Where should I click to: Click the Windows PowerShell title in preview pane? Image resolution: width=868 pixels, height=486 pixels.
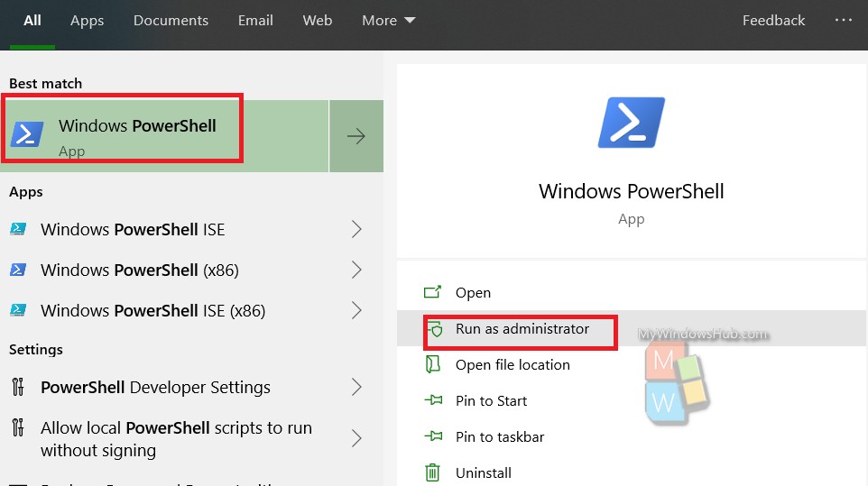pyautogui.click(x=631, y=191)
